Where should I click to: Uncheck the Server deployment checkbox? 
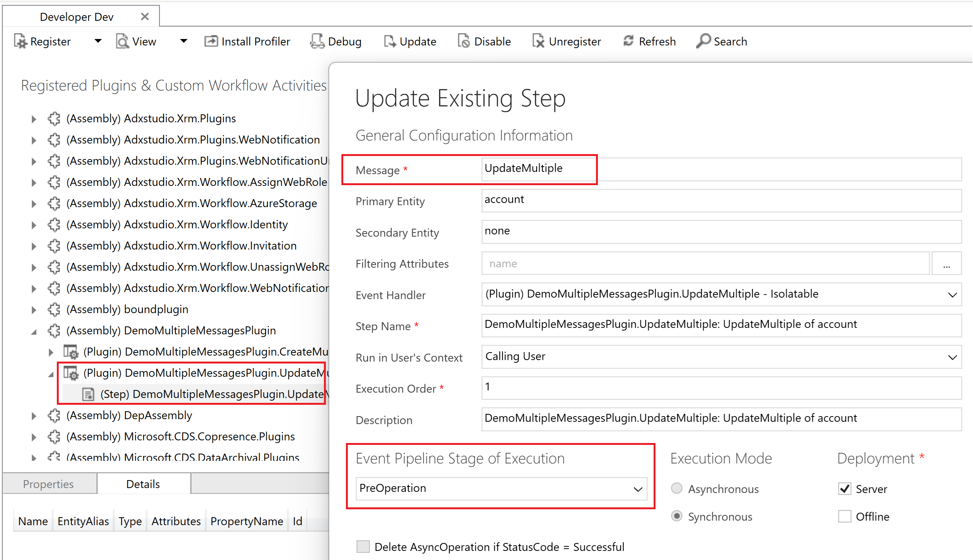click(845, 489)
